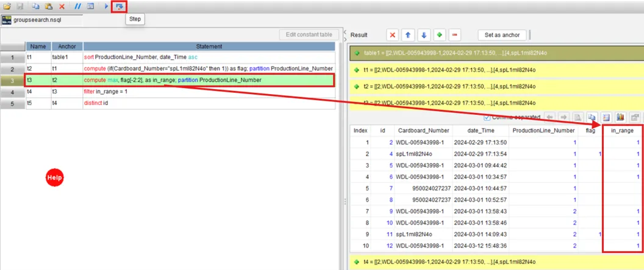The image size is (644, 270).
Task: Click the groupseearch.nsql file icon
Action: click(x=7, y=20)
